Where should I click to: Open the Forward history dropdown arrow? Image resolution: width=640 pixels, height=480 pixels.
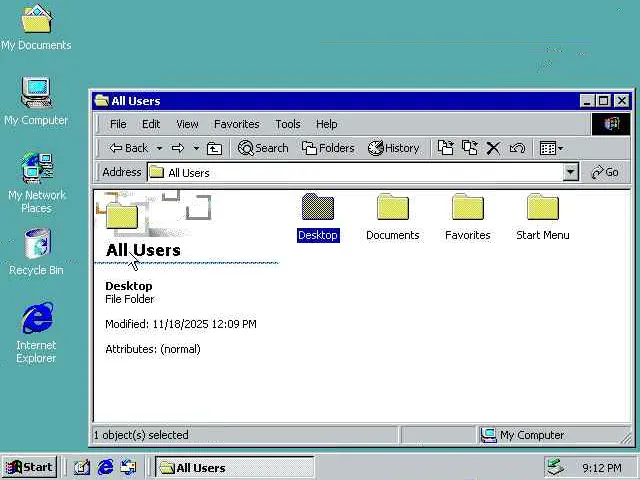point(196,148)
